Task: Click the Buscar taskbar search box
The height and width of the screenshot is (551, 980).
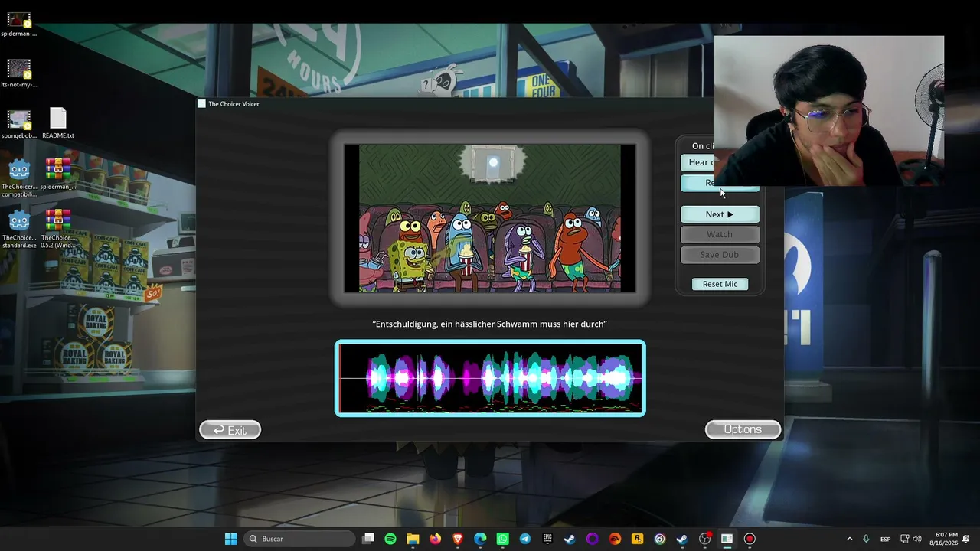Action: (x=301, y=539)
